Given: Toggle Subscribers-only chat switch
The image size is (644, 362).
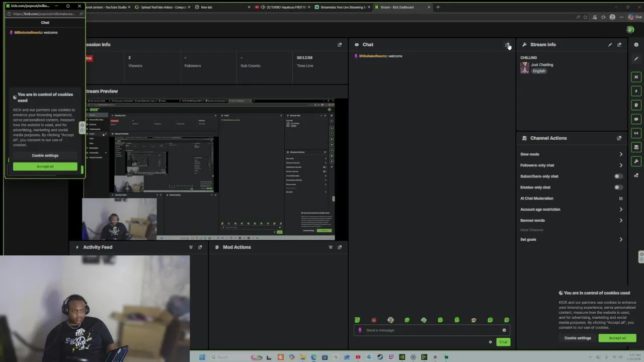Looking at the screenshot, I should point(618,176).
